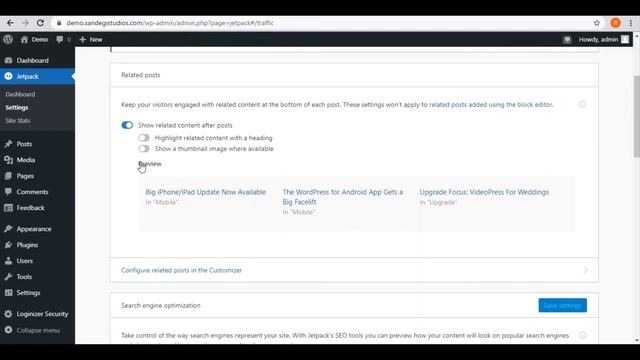Viewport: 640px width, 360px height.
Task: Click the Save settings button
Action: pyautogui.click(x=562, y=305)
